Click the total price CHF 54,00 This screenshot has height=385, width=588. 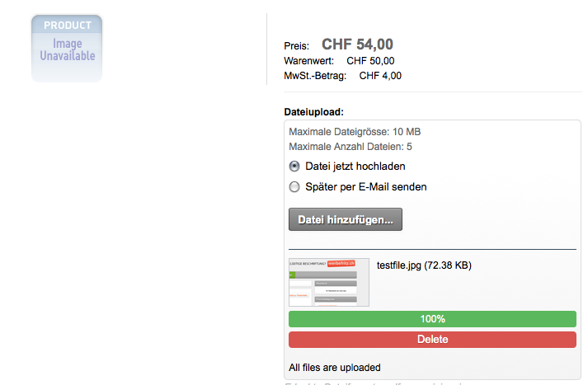tap(357, 45)
